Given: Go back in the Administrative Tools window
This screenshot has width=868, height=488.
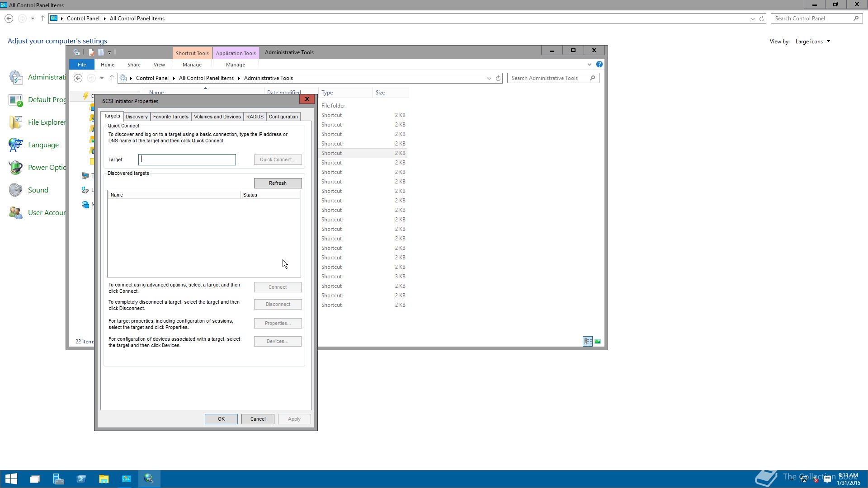Looking at the screenshot, I should tap(78, 78).
